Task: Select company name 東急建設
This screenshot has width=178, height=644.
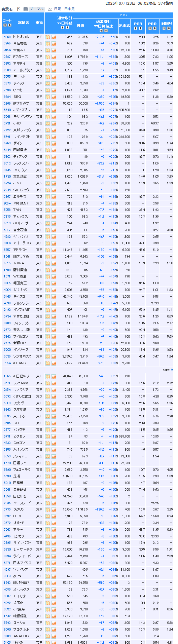Action: (19, 176)
